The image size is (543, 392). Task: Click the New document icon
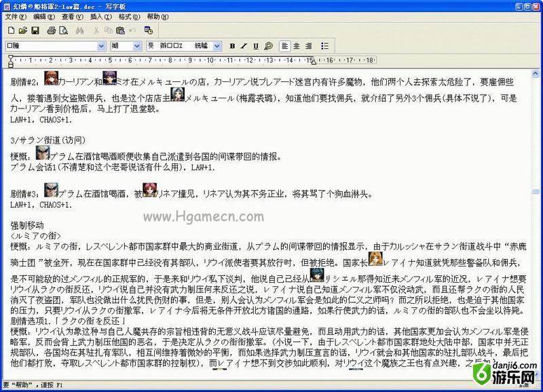click(10, 31)
